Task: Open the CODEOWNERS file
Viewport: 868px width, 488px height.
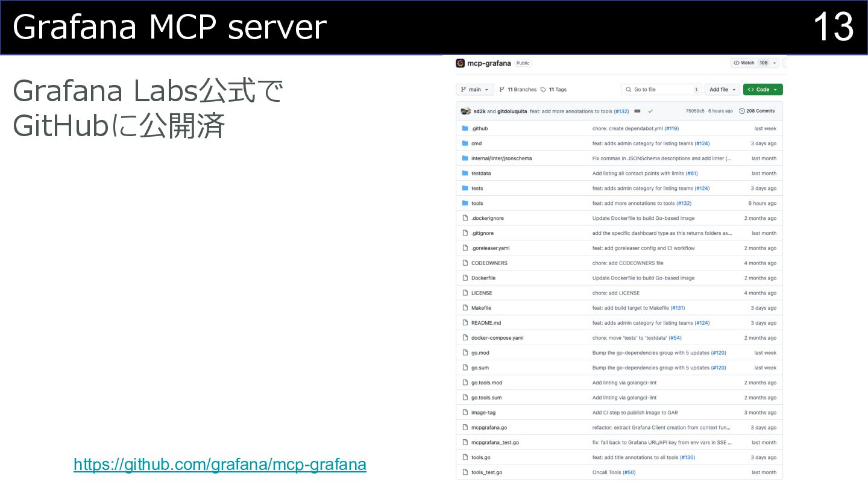Action: coord(489,263)
